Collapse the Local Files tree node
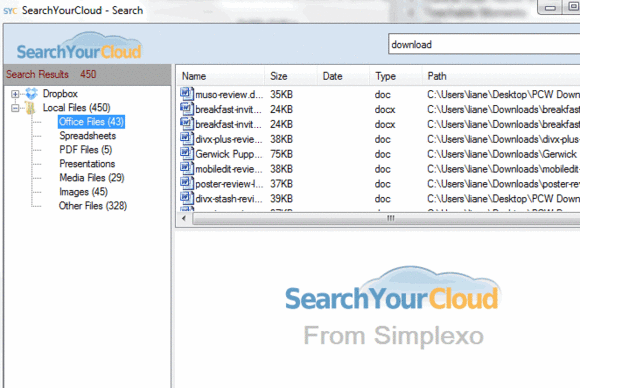This screenshot has width=630, height=388. point(15,108)
